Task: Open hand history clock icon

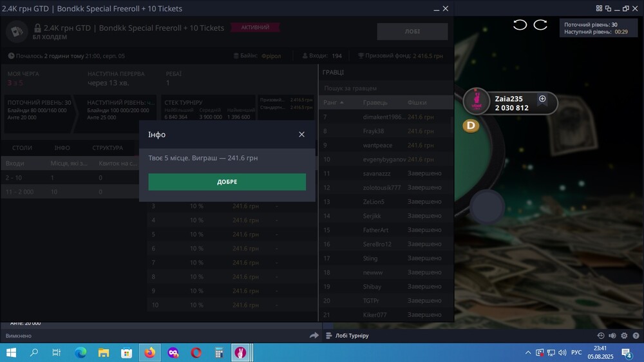Action: [601, 336]
